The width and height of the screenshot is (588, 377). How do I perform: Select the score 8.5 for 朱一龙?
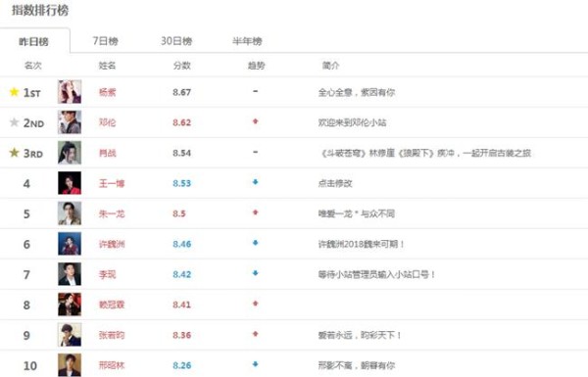point(179,213)
